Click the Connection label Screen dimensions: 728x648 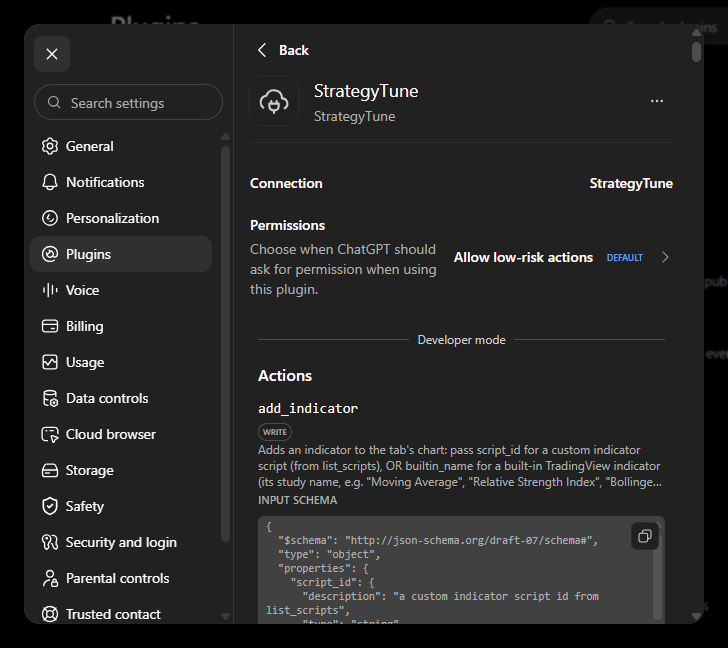(286, 183)
